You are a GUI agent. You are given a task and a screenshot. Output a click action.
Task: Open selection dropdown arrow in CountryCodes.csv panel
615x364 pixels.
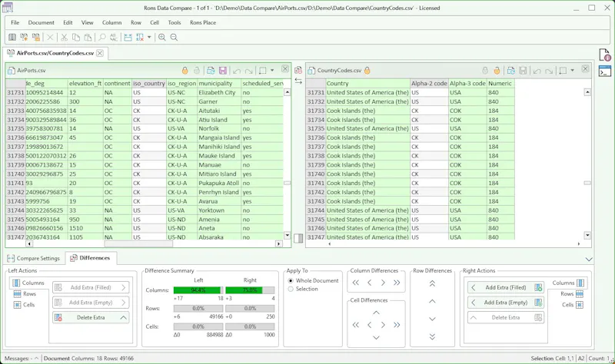click(572, 71)
